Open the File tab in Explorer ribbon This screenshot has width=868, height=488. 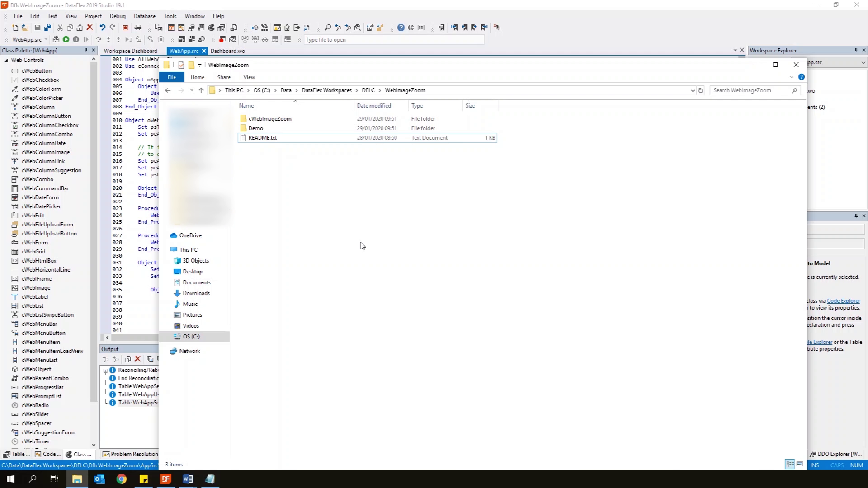(172, 77)
